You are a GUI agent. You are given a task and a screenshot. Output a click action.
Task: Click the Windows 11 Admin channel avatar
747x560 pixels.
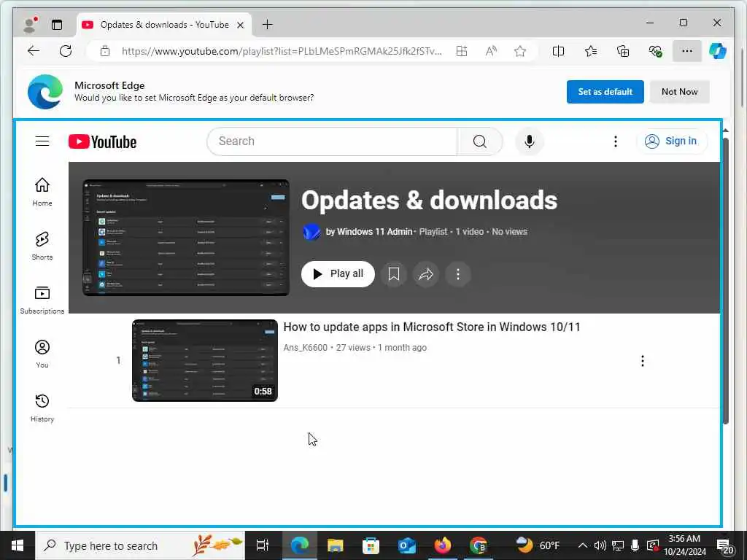click(x=311, y=232)
